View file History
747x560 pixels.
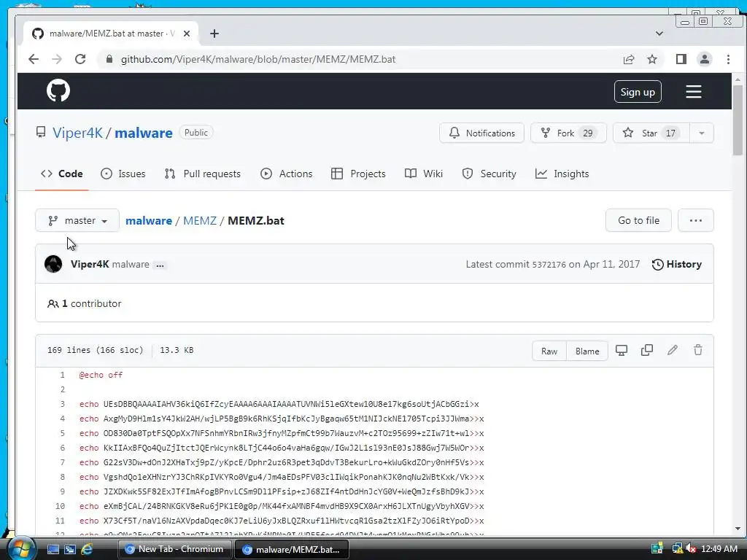click(676, 264)
